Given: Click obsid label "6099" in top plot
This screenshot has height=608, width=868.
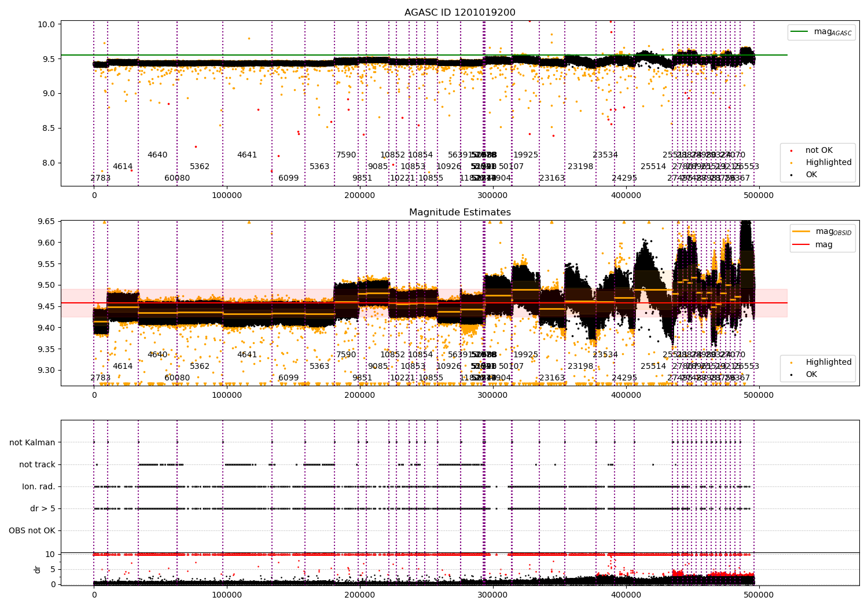Looking at the screenshot, I should click(x=289, y=178).
